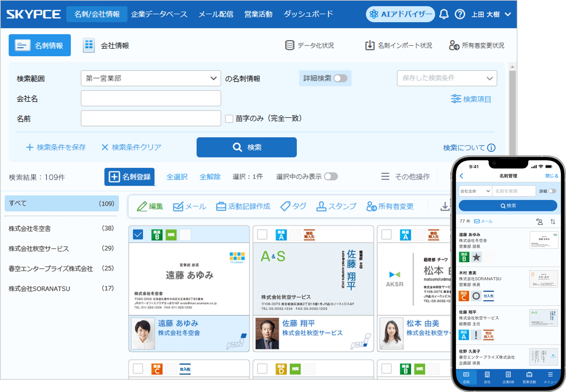Click the sort arrows icon in phone app
The width and height of the screenshot is (566, 392).
(553, 221)
